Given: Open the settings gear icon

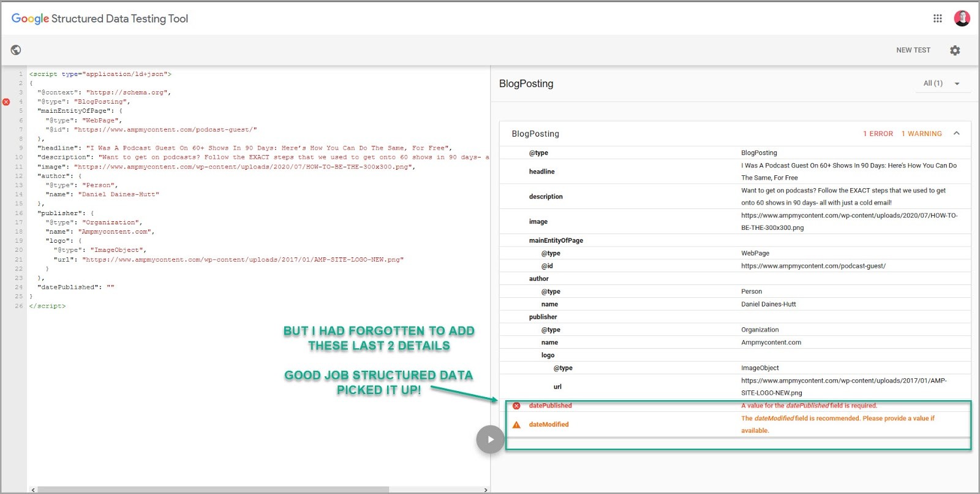Looking at the screenshot, I should 955,50.
